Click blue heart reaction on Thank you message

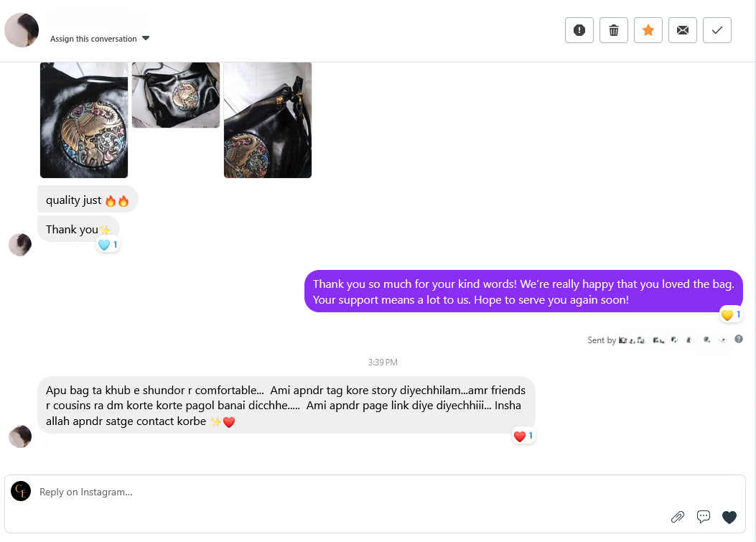click(108, 245)
